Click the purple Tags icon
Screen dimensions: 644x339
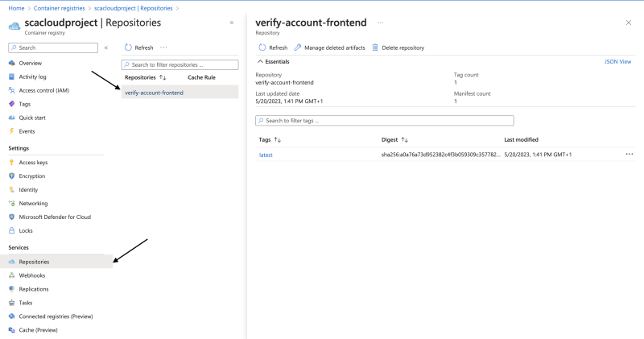click(x=11, y=104)
